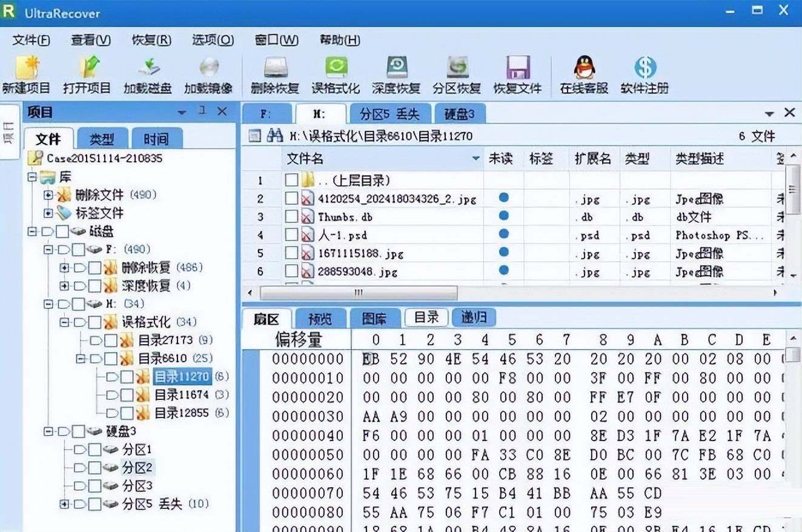Viewport: 802px width, 532px height.
Task: Switch to the 类型 tab in 项目 panel
Action: point(102,139)
